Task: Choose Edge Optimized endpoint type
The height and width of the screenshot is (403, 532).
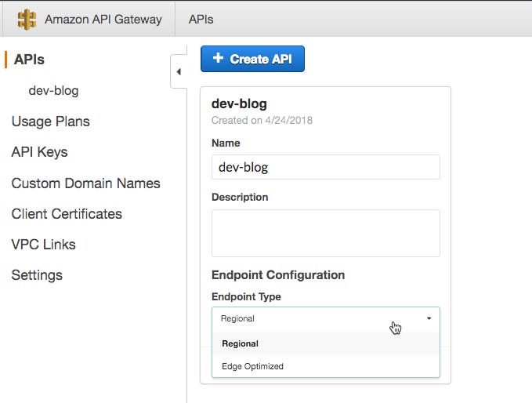Action: [x=326, y=366]
